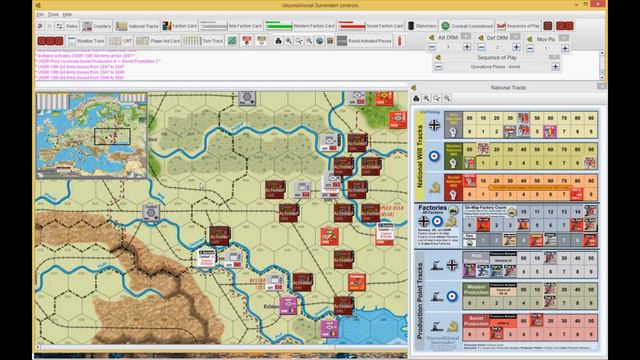Go back one Sequence of Play phase
The height and width of the screenshot is (360, 640).
click(x=438, y=67)
